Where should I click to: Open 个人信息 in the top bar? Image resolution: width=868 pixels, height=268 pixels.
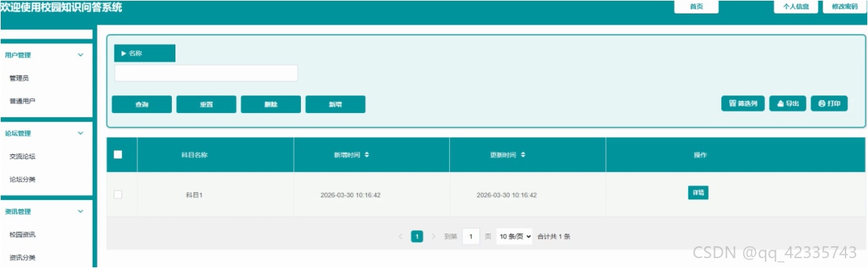pos(796,7)
